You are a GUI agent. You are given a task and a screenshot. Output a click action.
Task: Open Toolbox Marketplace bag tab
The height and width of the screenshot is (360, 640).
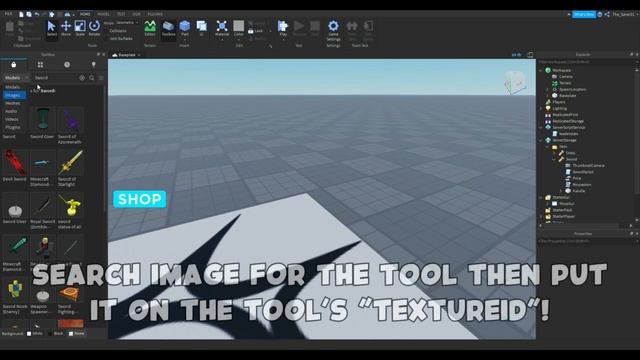(x=13, y=64)
